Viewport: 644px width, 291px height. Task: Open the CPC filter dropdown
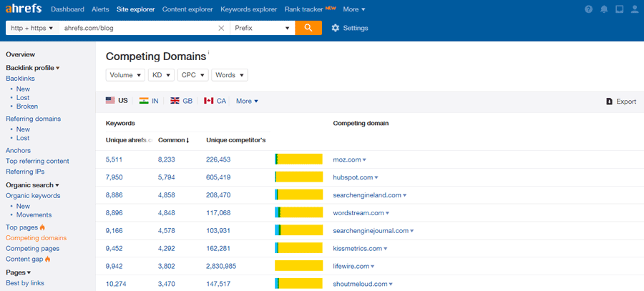[192, 75]
